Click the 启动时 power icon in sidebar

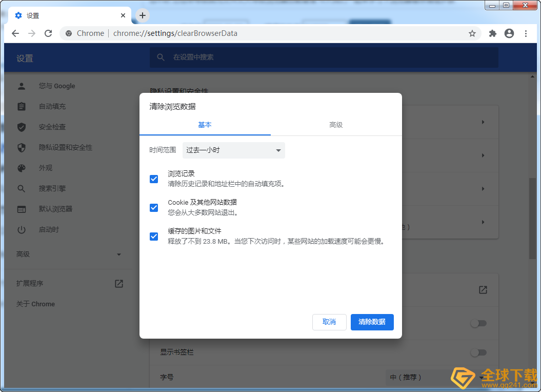pyautogui.click(x=21, y=229)
